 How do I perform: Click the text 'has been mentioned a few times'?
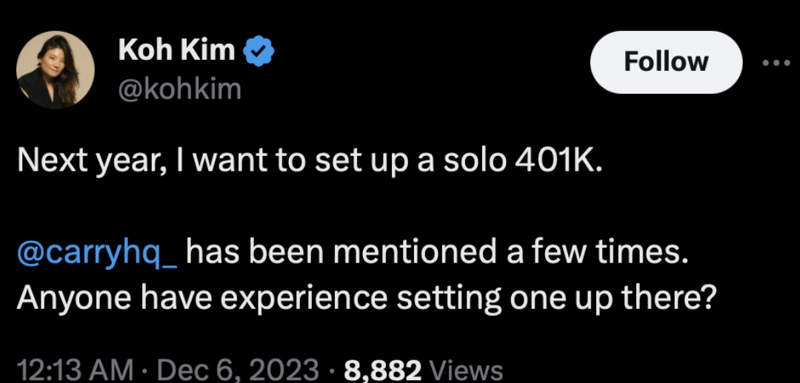[435, 252]
